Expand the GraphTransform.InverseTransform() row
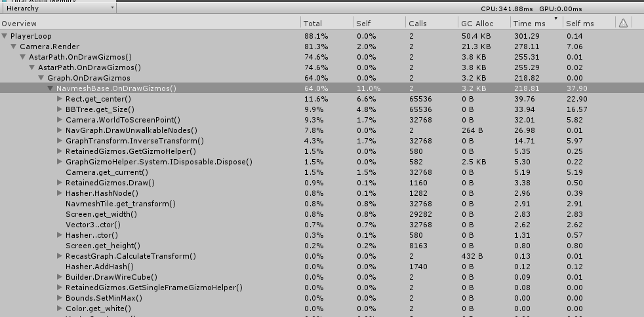The height and width of the screenshot is (317, 644). (60, 141)
